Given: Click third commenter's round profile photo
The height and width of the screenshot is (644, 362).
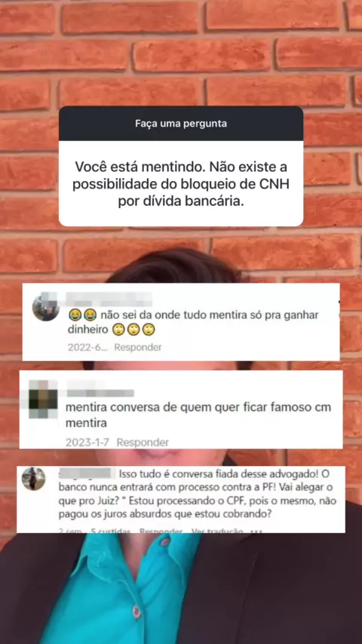Looking at the screenshot, I should [x=34, y=479].
